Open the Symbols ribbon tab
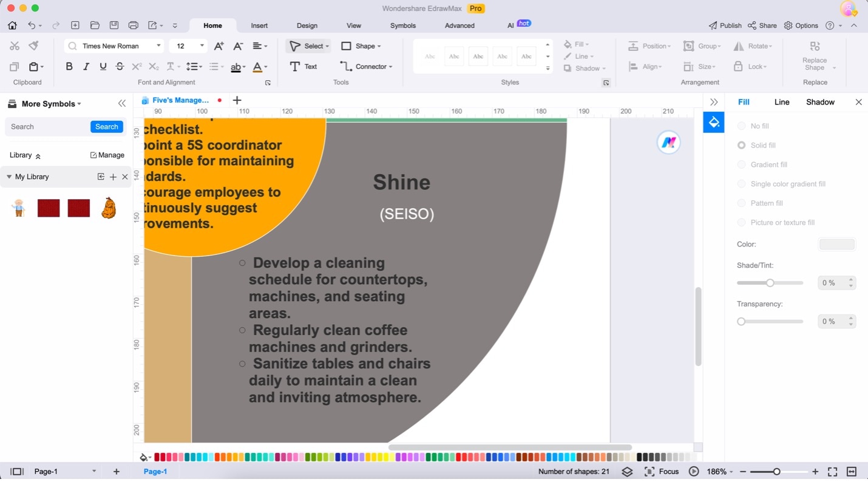The width and height of the screenshot is (868, 482). (x=403, y=25)
